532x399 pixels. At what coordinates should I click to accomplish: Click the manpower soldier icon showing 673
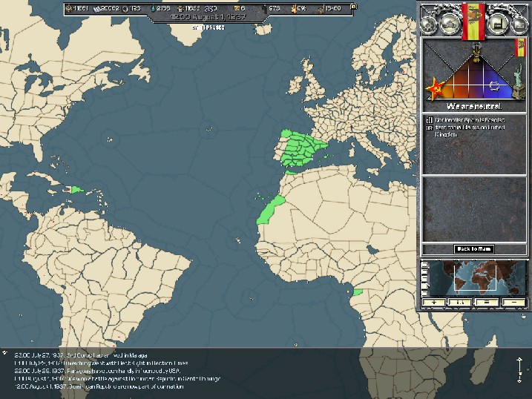(x=265, y=9)
